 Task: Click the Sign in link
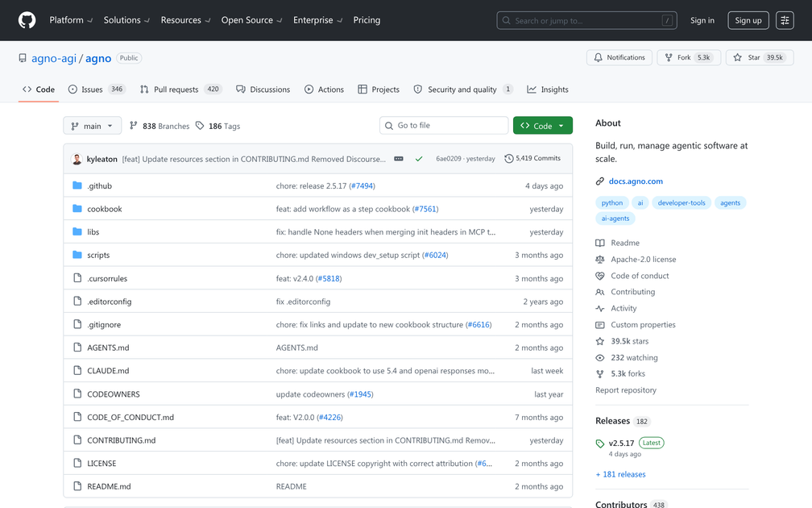[702, 20]
